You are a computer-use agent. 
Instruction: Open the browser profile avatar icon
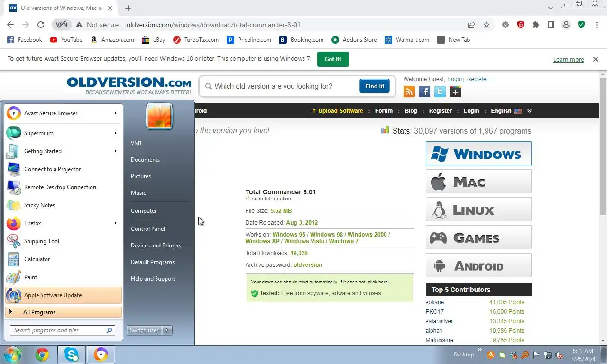[x=566, y=25]
